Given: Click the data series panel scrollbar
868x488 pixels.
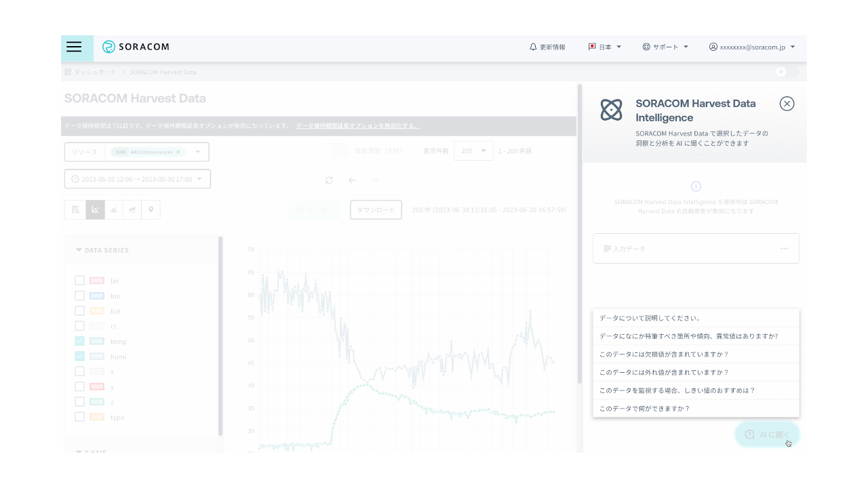Looking at the screenshot, I should tap(220, 335).
